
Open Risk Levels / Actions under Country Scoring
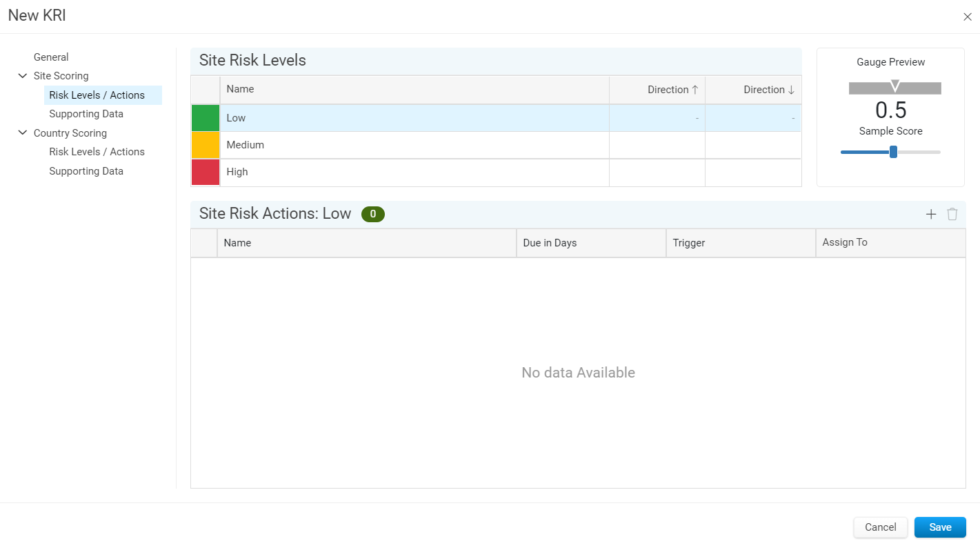tap(97, 152)
